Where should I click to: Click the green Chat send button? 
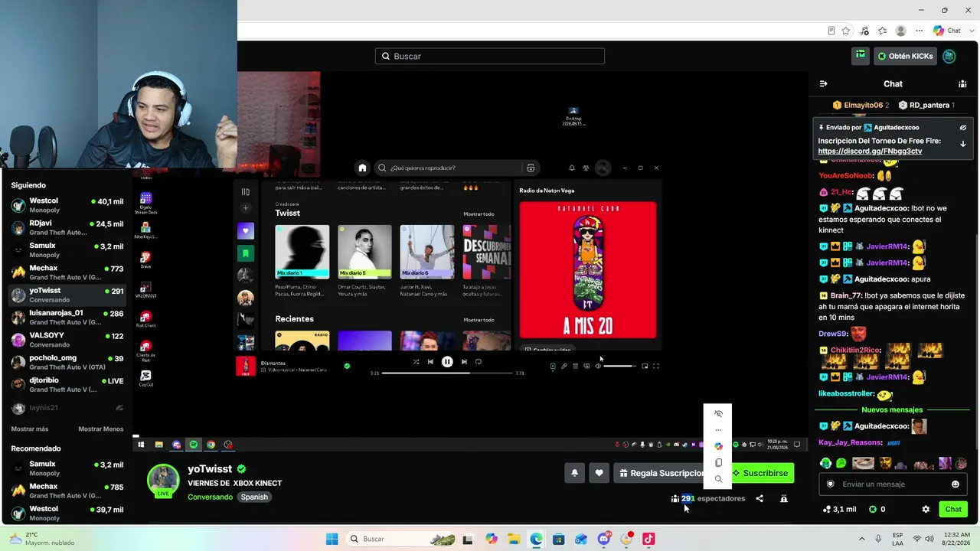pos(953,509)
